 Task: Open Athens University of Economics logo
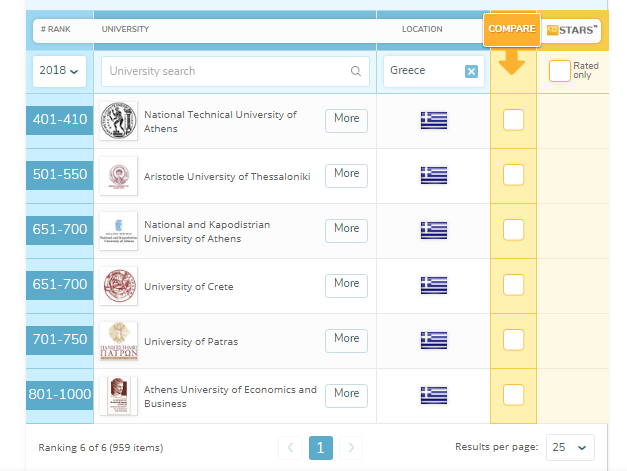pyautogui.click(x=118, y=396)
